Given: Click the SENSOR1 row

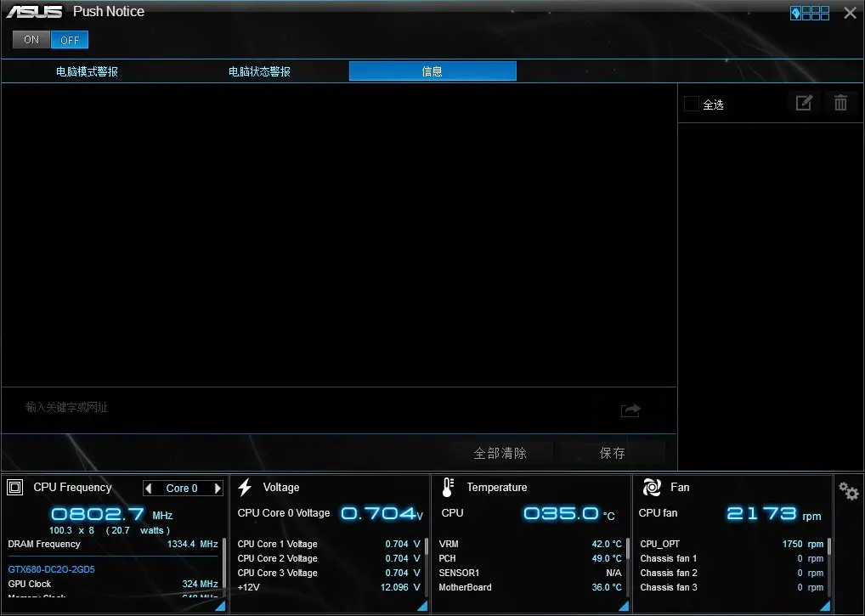Looking at the screenshot, I should pyautogui.click(x=530, y=573).
